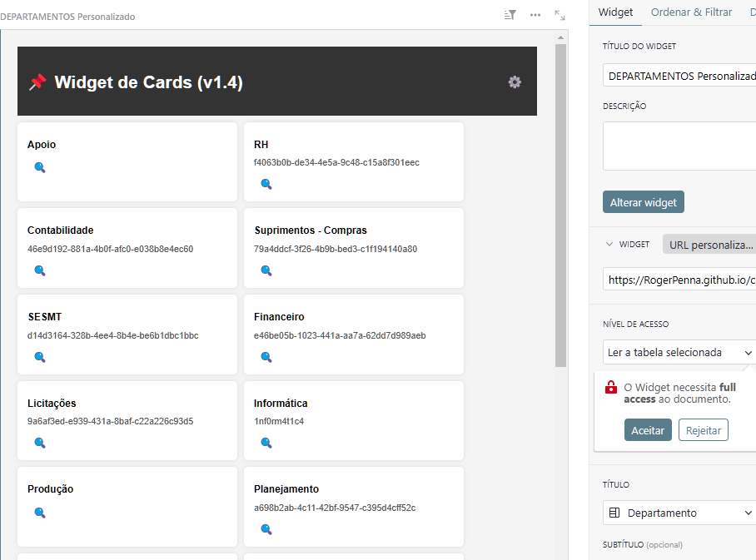Click the magnifier icon on SESMT card
Image resolution: width=756 pixels, height=560 pixels.
coord(40,357)
